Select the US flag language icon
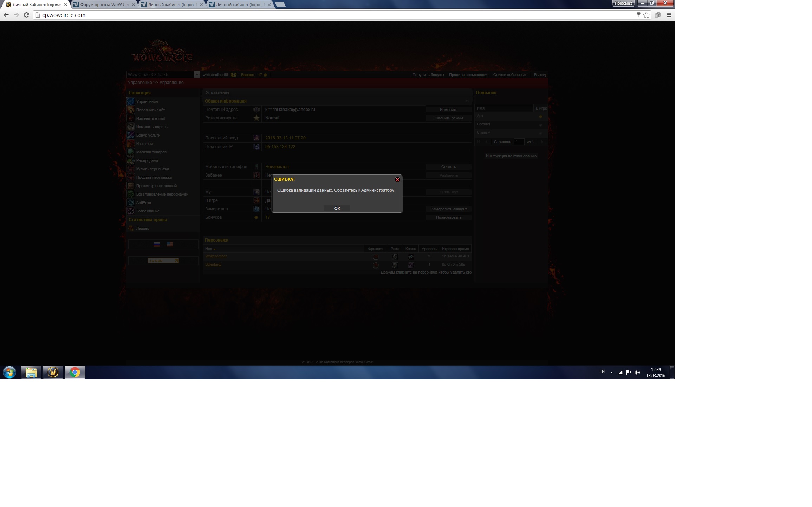The height and width of the screenshot is (507, 812). pos(170,244)
